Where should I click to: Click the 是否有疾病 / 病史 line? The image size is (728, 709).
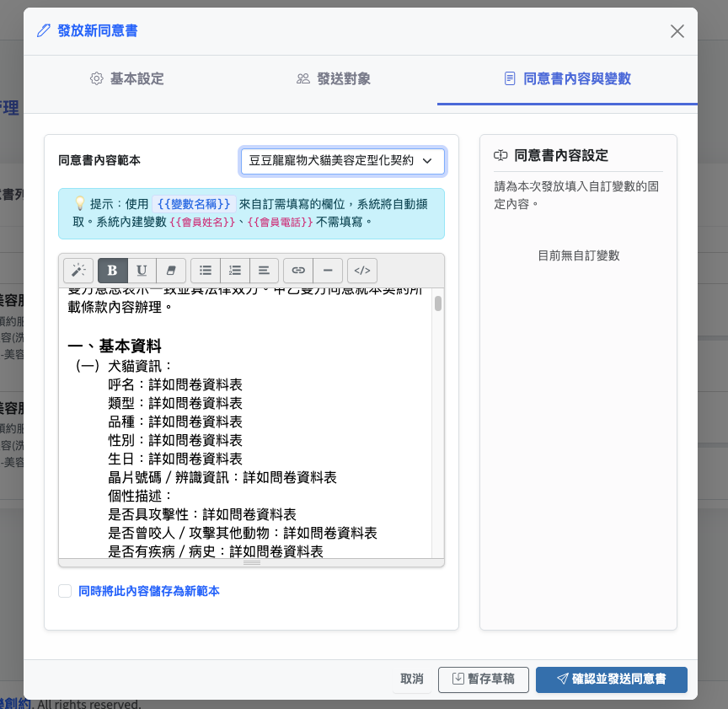coord(216,551)
